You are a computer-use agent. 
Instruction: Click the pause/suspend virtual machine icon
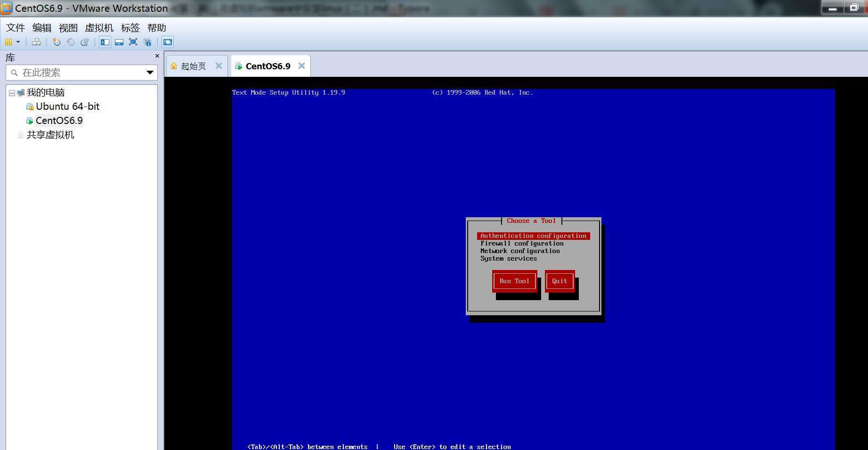pos(8,42)
